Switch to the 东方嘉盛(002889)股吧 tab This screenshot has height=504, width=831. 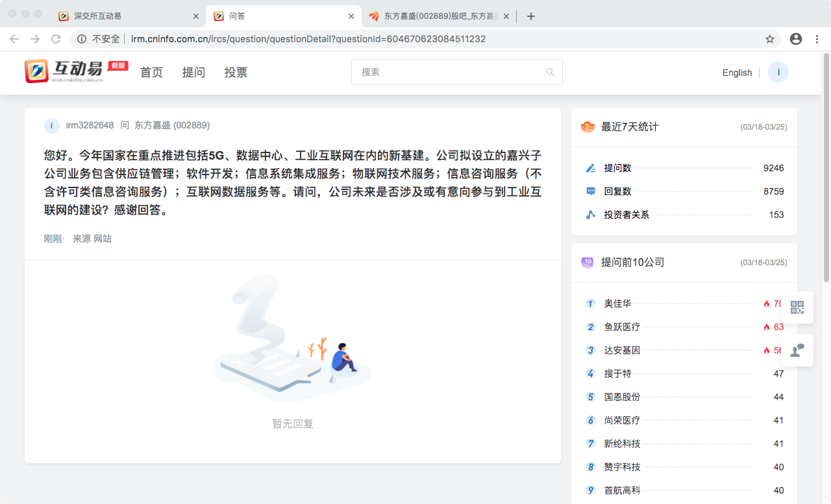click(x=438, y=16)
